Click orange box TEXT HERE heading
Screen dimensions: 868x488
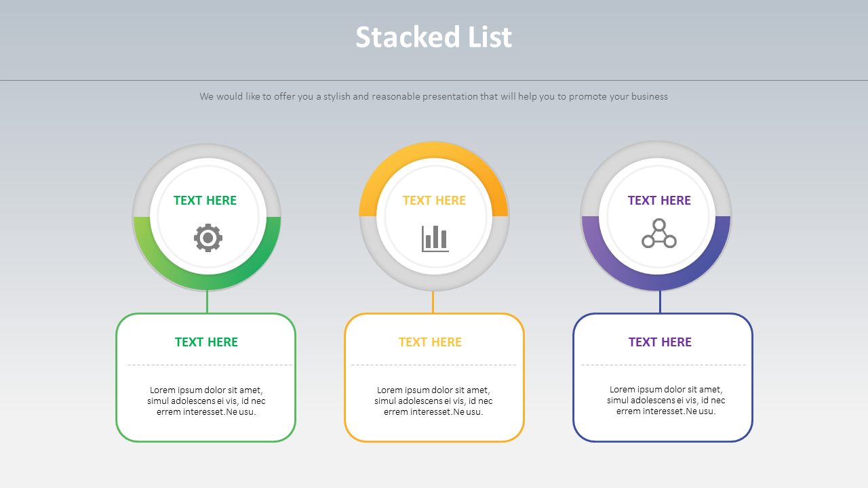click(x=430, y=342)
